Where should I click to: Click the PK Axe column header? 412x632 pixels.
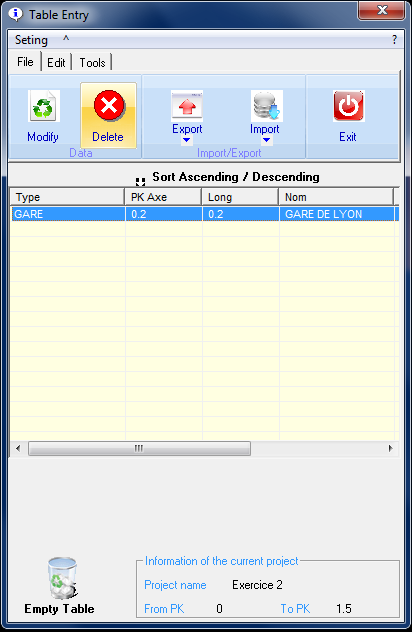163,197
